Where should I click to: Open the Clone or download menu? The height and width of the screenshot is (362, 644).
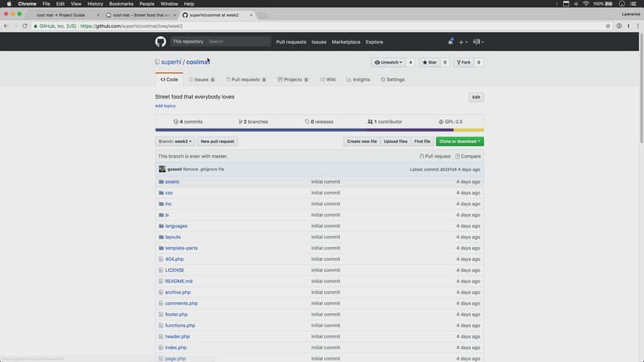coord(459,141)
